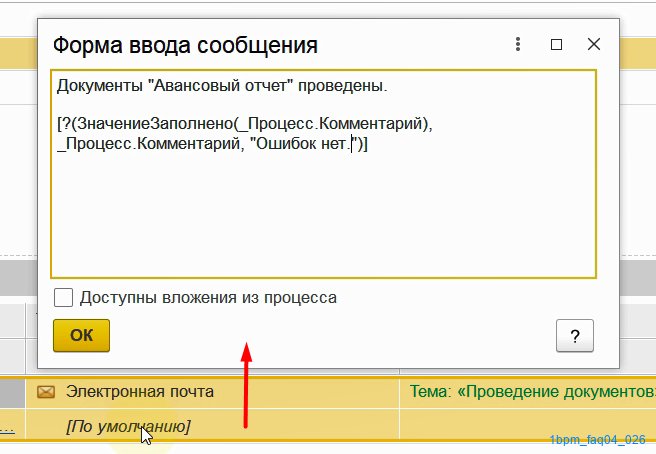The width and height of the screenshot is (656, 454).
Task: Click the underlined ellipsis link at bottom left
Action: tap(7, 429)
